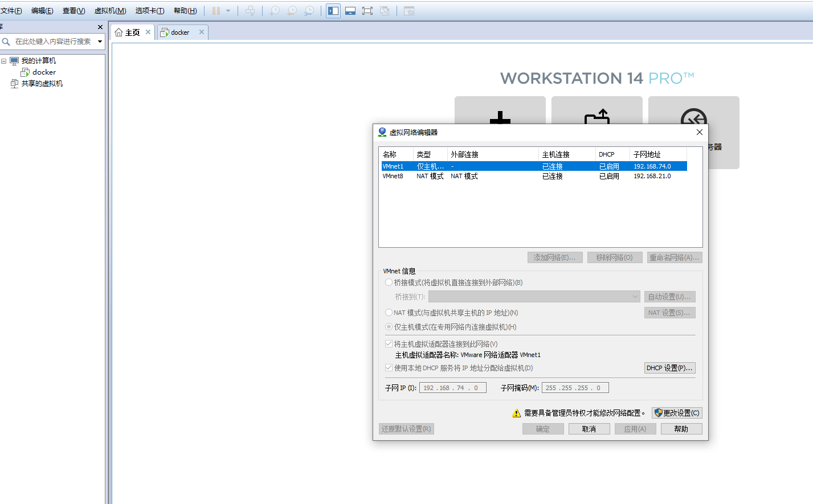Click the console view toolbar icon

(408, 11)
